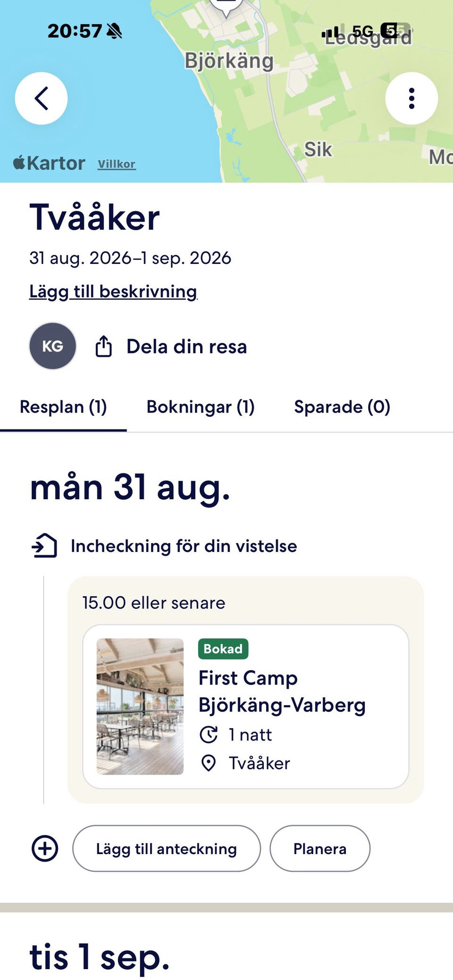This screenshot has height=980, width=453.
Task: Tap the check-in house arrow icon
Action: coord(44,546)
